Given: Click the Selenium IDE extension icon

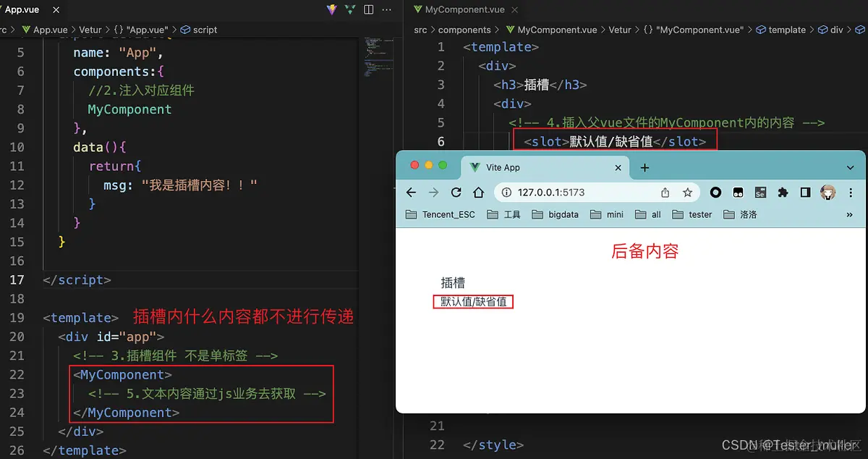Looking at the screenshot, I should pos(760,193).
